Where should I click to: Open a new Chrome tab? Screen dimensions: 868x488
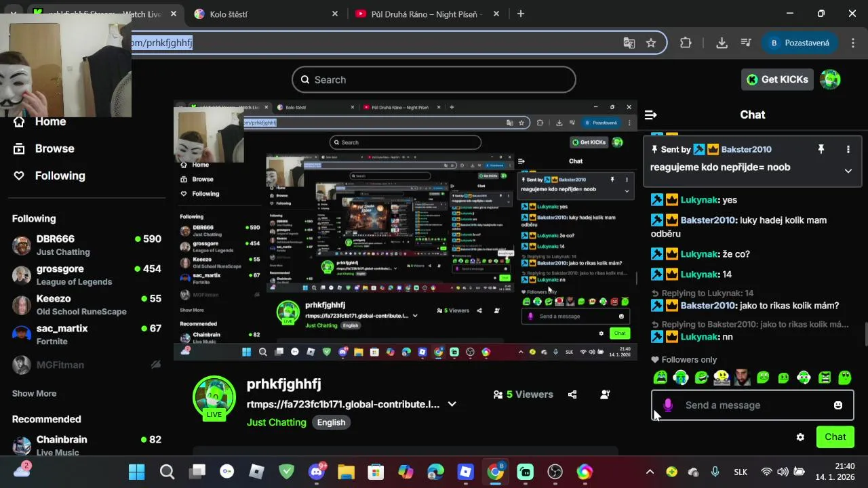coord(521,14)
